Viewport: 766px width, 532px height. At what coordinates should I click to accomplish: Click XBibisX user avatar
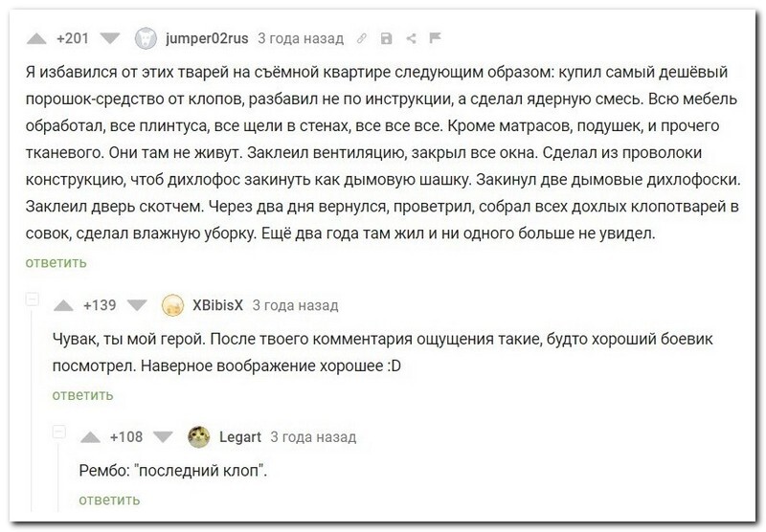click(172, 305)
